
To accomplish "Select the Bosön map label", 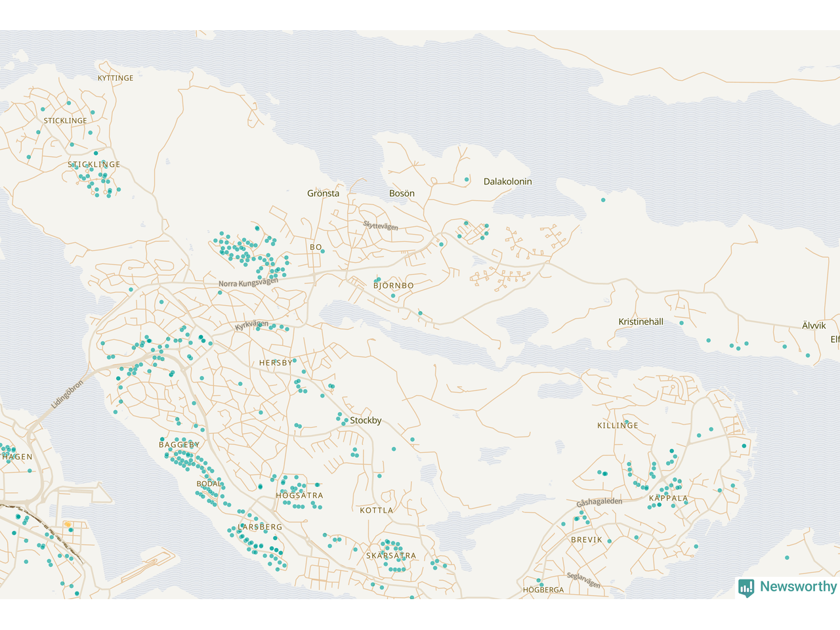I will click(402, 194).
